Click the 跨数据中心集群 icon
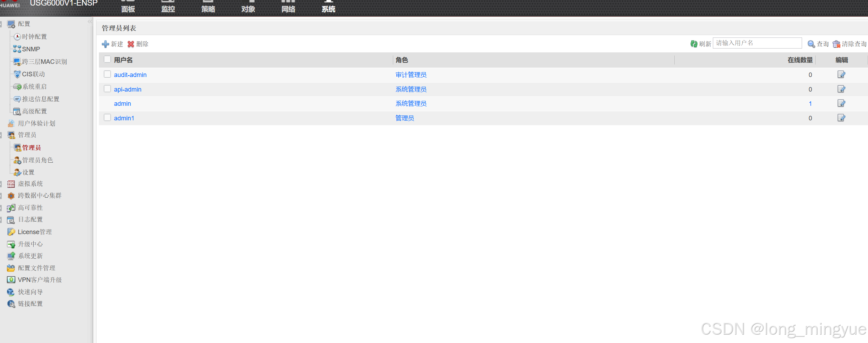The image size is (868, 343). [11, 196]
